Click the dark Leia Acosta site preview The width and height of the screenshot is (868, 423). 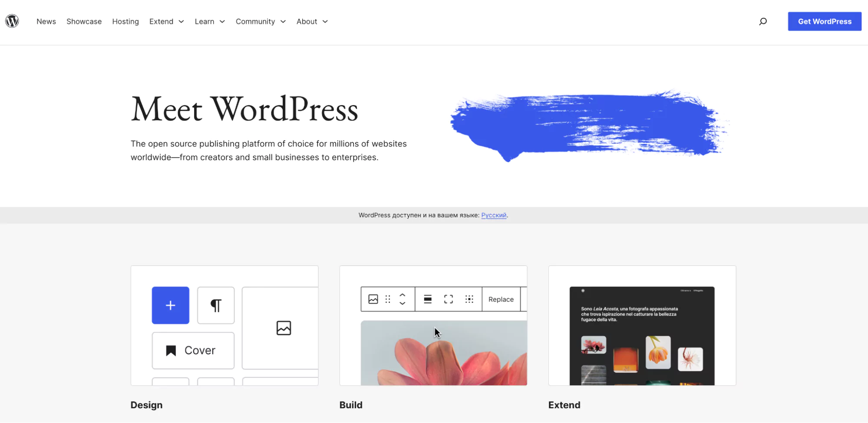[x=642, y=336]
